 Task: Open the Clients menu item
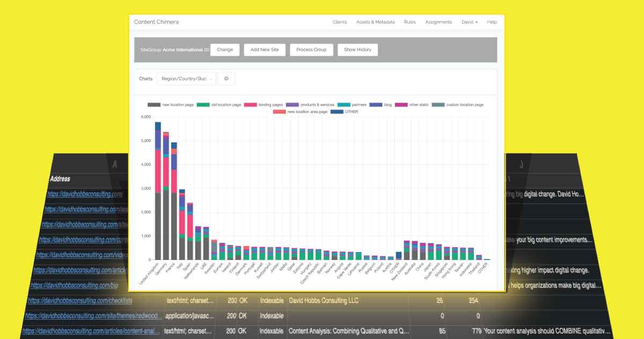pos(340,22)
